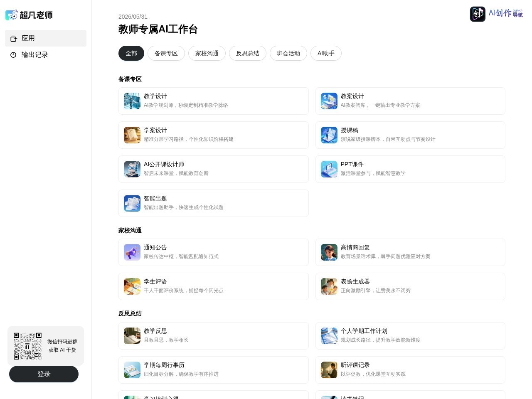
Task: Click description 细化目标分解，确保教学有序推进
Action: (x=181, y=374)
